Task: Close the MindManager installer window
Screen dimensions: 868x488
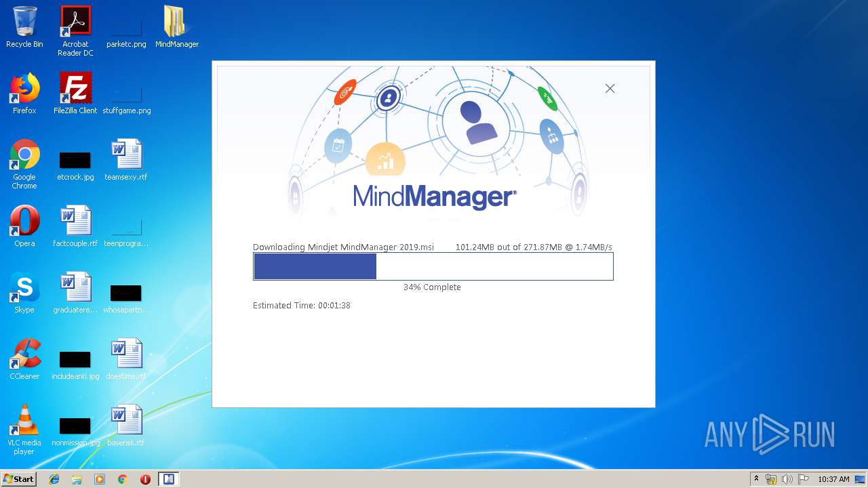Action: point(610,89)
